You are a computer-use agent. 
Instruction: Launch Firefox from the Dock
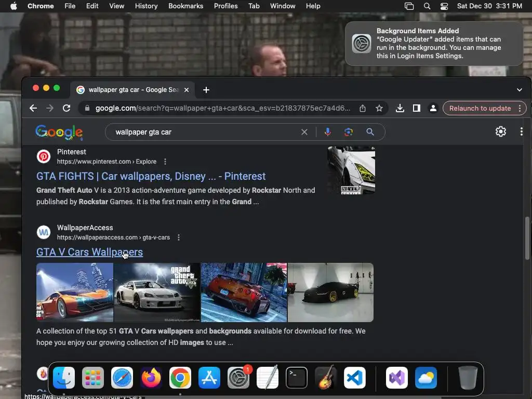(x=151, y=378)
